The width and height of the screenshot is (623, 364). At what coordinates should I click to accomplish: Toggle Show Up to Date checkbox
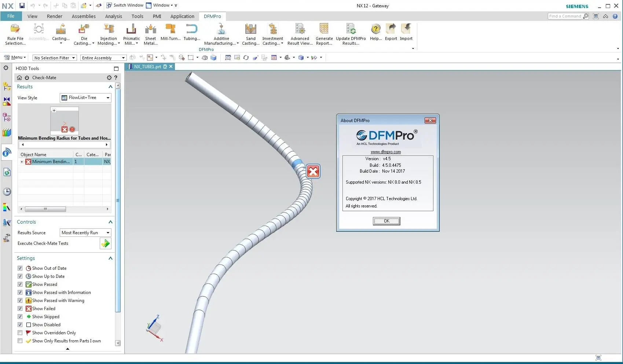tap(20, 276)
